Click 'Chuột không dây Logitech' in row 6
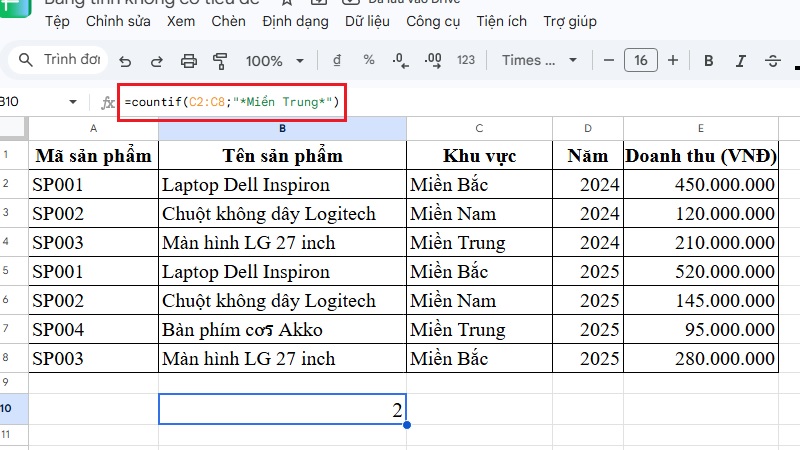 coord(282,301)
